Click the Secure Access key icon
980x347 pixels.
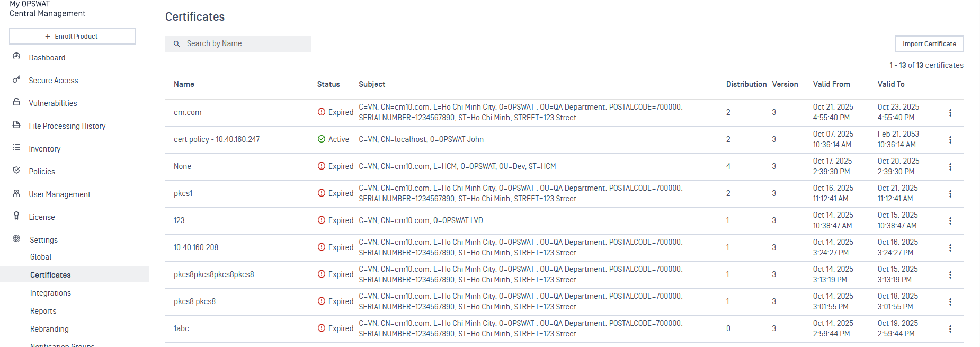tap(16, 79)
